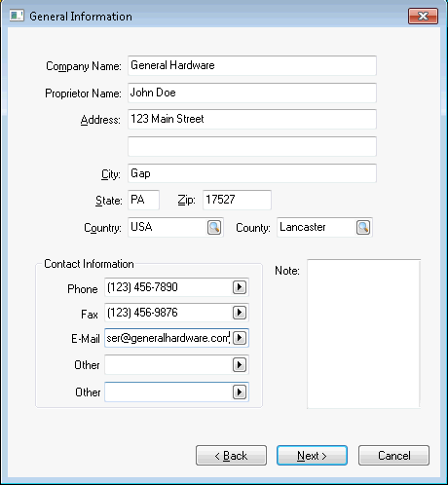Click the arrow button beside E-Mail field
The image size is (448, 485).
click(x=240, y=338)
